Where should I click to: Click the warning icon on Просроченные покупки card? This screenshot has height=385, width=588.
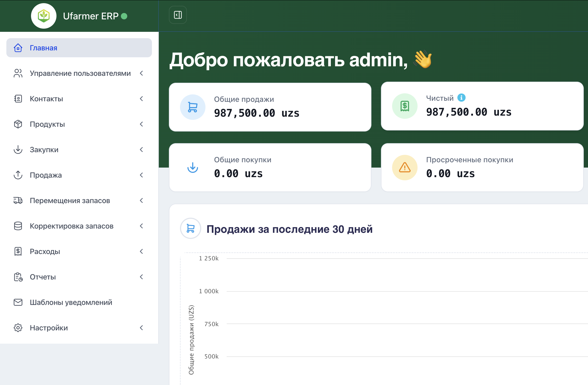tap(404, 167)
